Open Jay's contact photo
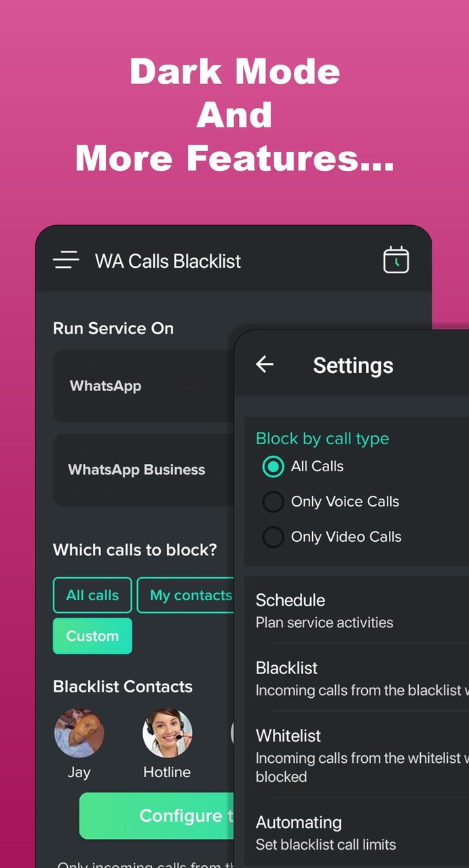 [79, 732]
